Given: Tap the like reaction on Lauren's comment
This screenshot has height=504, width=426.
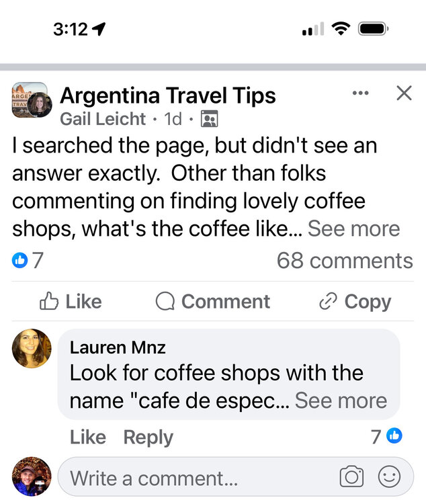Looking at the screenshot, I should tap(394, 436).
